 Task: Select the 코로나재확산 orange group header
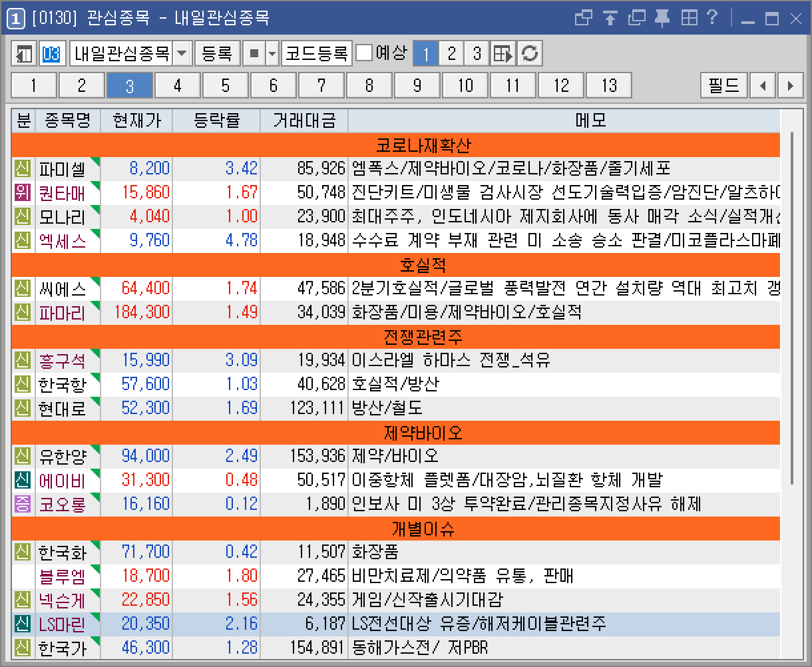pos(395,144)
